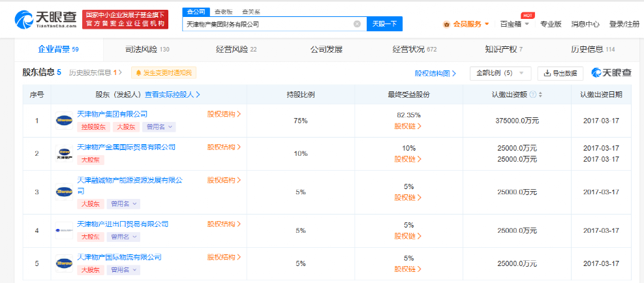Image resolution: width=644 pixels, height=283 pixels.
Task: Switch to the 公司发展 tab
Action: tap(326, 50)
